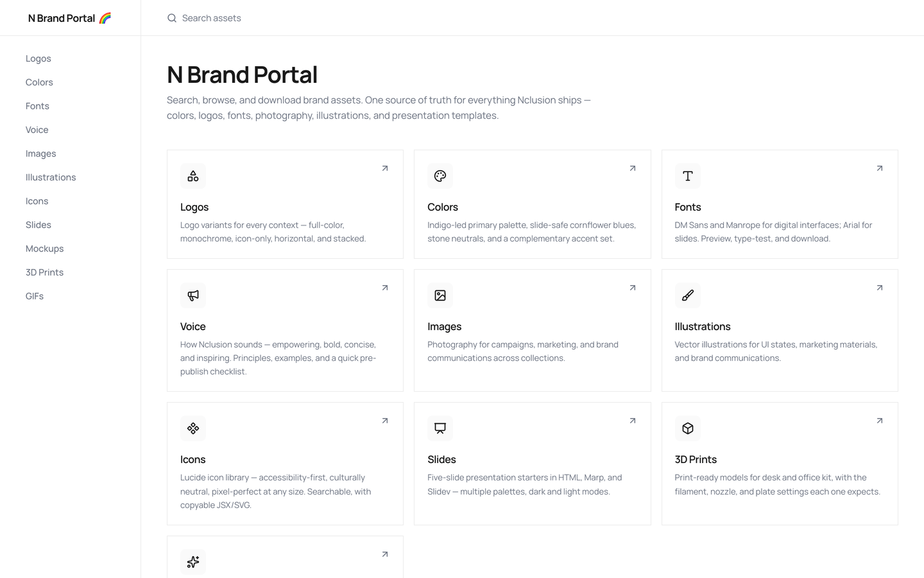Open the Images card title

tap(445, 326)
